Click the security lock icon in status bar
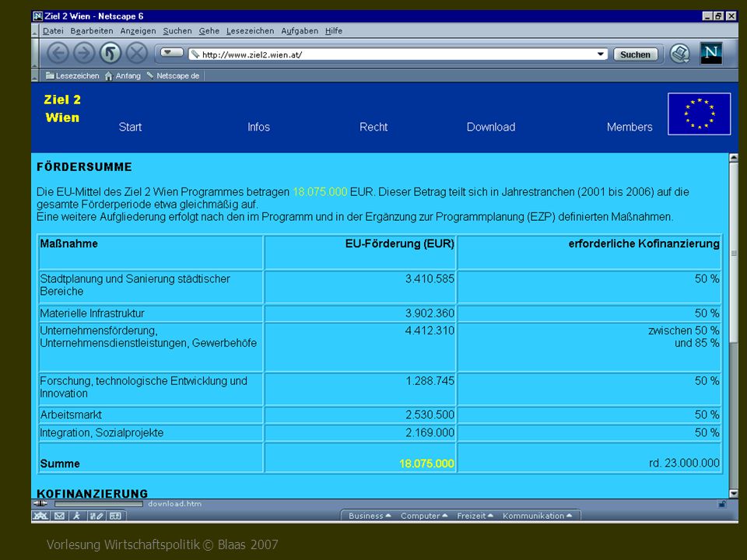747x560 pixels. pyautogui.click(x=722, y=504)
